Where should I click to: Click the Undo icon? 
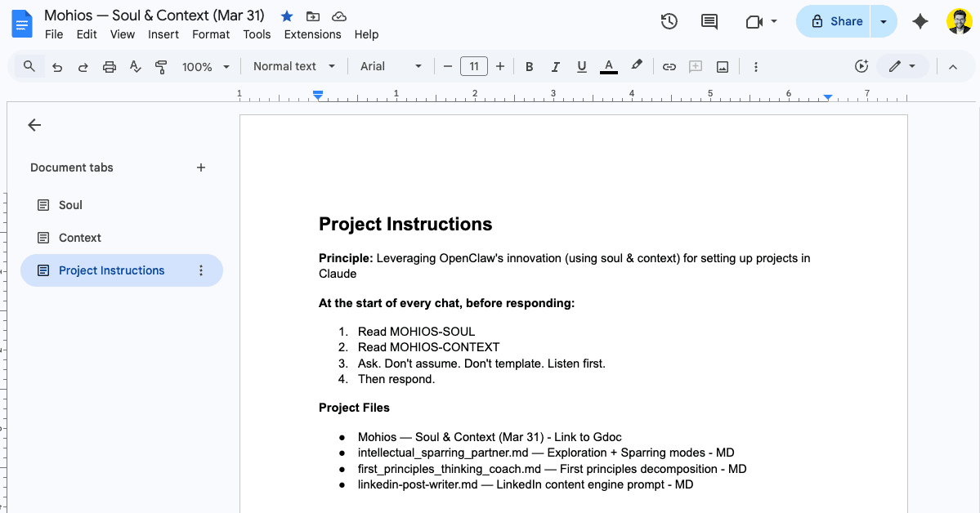[x=57, y=66]
